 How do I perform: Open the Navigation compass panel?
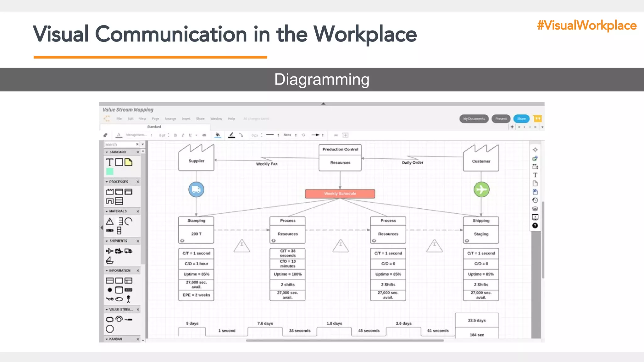pos(535,150)
